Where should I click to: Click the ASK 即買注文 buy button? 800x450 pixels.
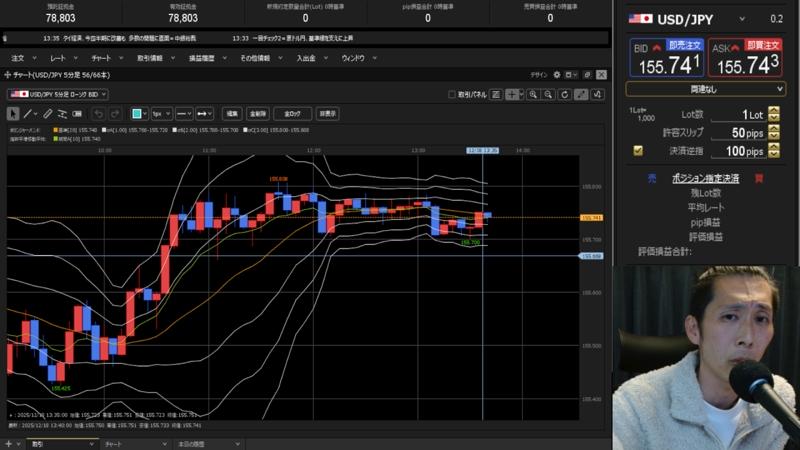(x=747, y=59)
